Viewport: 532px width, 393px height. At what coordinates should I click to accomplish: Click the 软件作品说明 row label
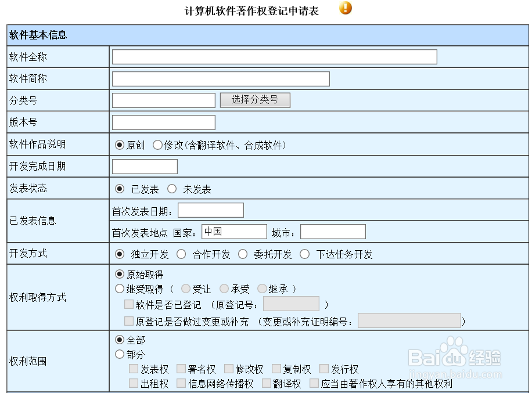[x=37, y=144]
